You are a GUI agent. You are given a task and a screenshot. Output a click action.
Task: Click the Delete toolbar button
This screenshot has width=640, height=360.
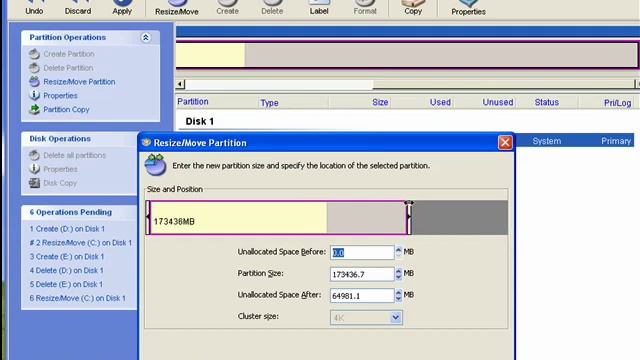click(x=272, y=8)
